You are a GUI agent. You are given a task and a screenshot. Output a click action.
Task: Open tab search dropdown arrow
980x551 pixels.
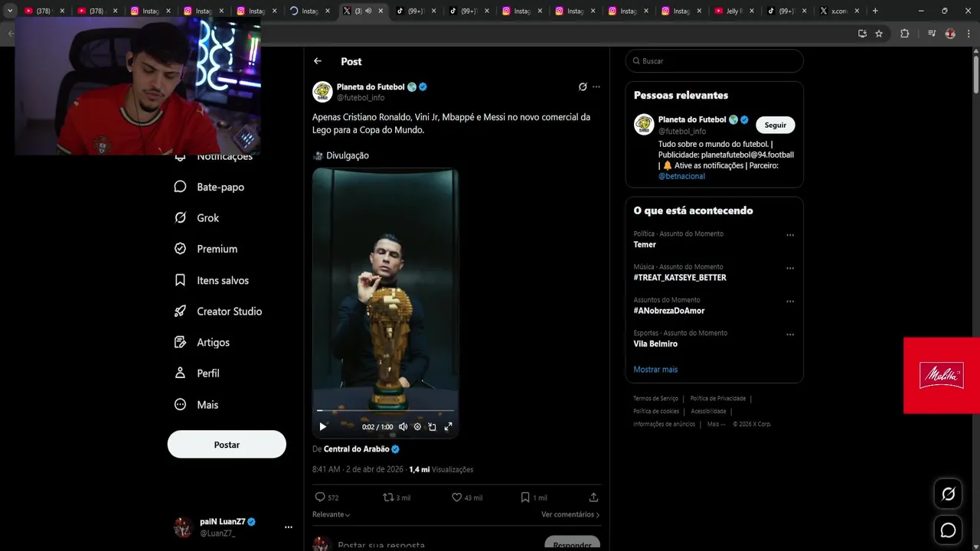click(10, 11)
